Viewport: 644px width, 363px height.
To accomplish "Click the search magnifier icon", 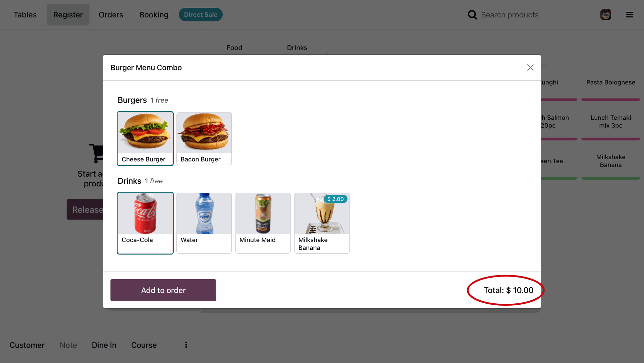I will (472, 15).
